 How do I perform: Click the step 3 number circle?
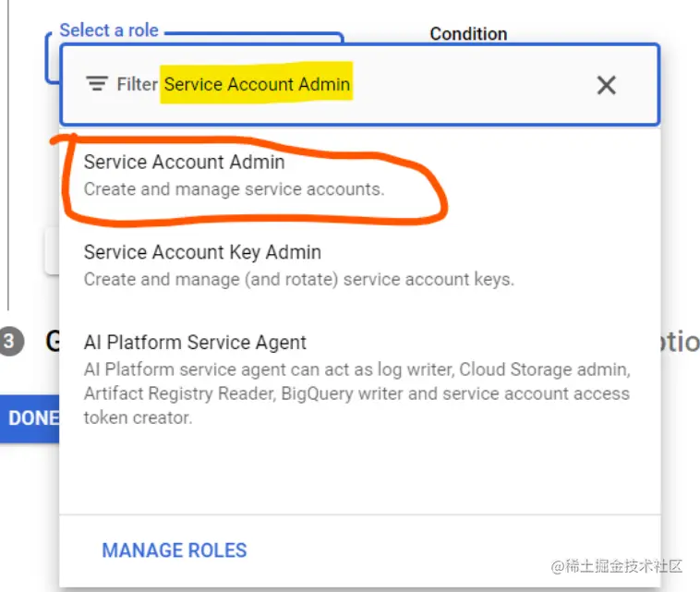click(x=10, y=342)
